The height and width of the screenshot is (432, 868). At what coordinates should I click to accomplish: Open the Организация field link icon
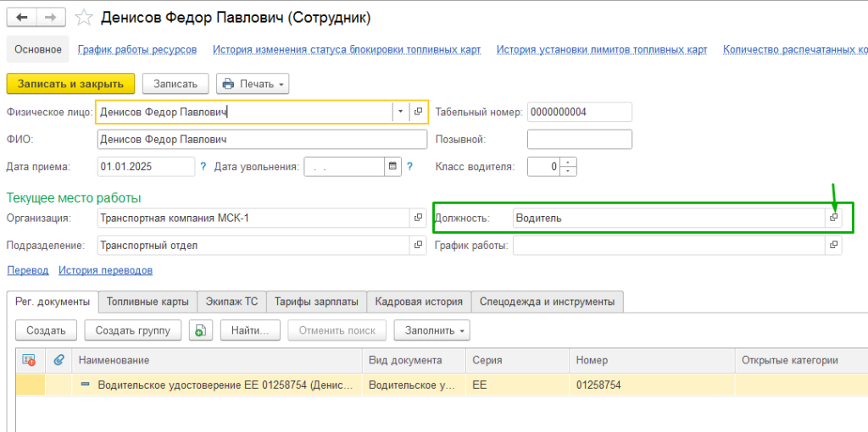tap(418, 218)
